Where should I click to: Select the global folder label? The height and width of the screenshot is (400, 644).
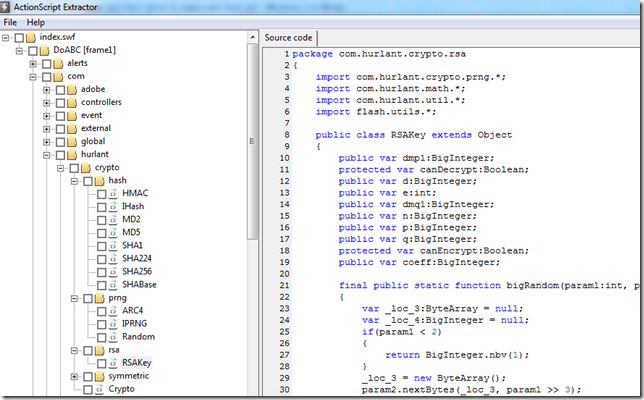93,141
